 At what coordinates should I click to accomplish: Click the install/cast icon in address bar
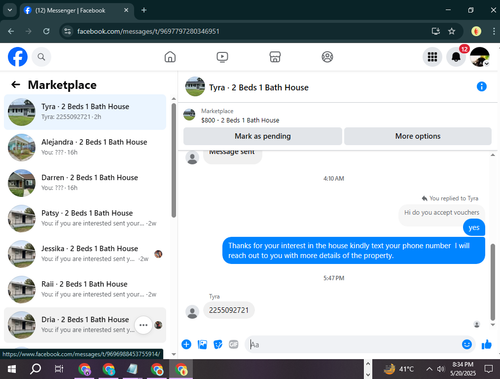click(436, 31)
